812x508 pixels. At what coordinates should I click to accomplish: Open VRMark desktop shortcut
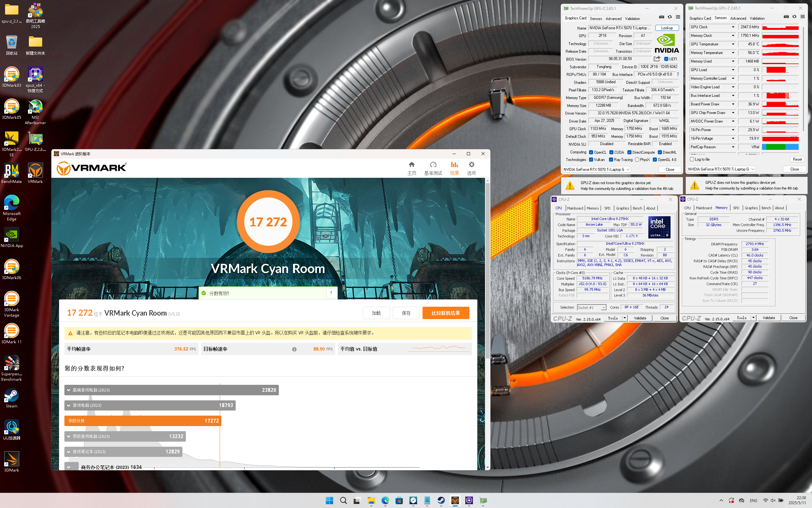pyautogui.click(x=35, y=173)
